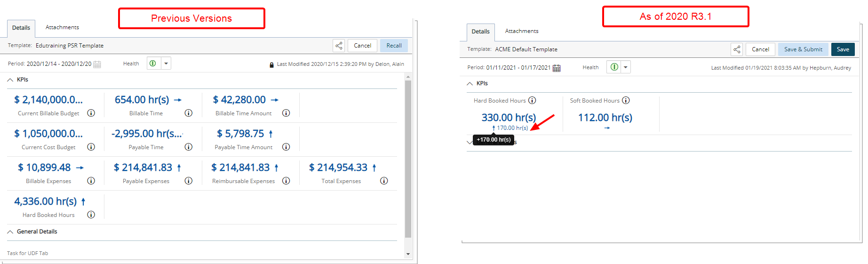Click up arrow next to $ 214,954.33
868x264 pixels.
coord(374,168)
